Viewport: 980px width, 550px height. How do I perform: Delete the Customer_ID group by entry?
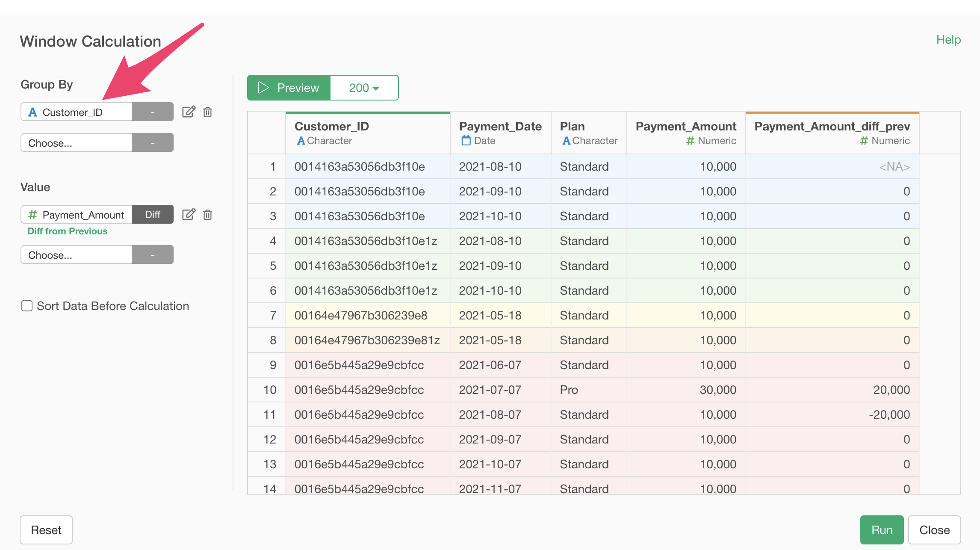click(207, 112)
